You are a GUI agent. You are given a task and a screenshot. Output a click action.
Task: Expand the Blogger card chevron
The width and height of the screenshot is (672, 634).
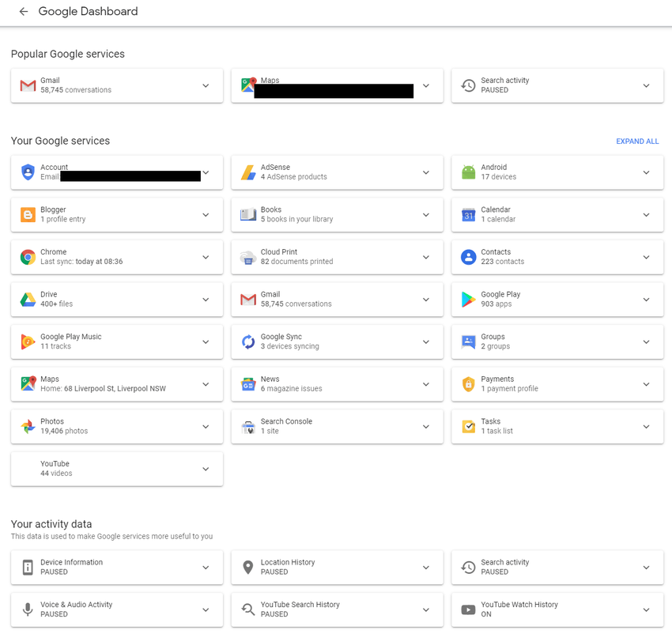(206, 215)
